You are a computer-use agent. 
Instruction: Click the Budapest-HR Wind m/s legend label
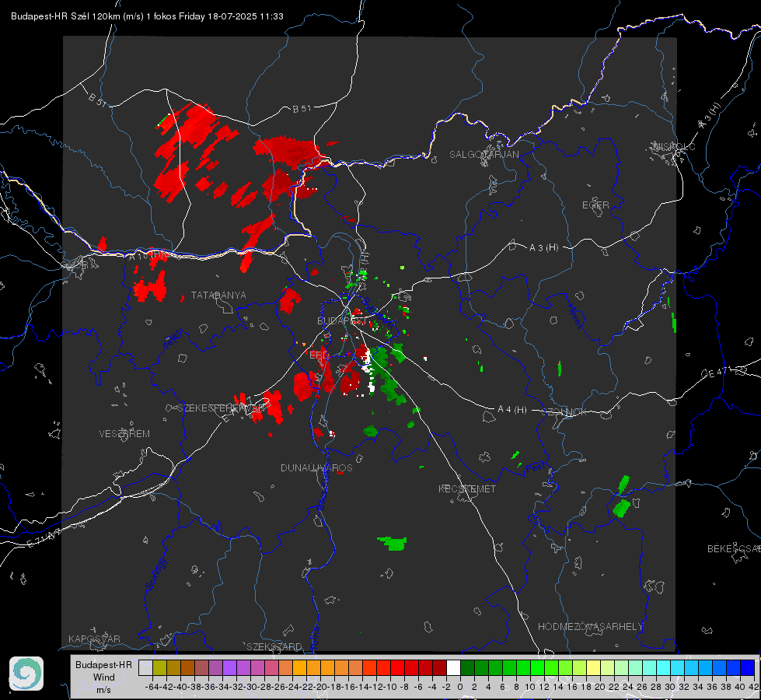click(x=104, y=677)
